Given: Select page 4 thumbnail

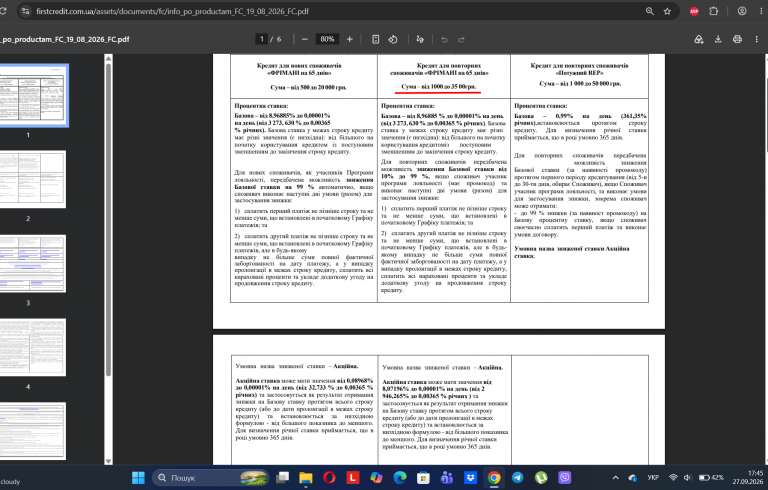Looking at the screenshot, I should [32, 347].
